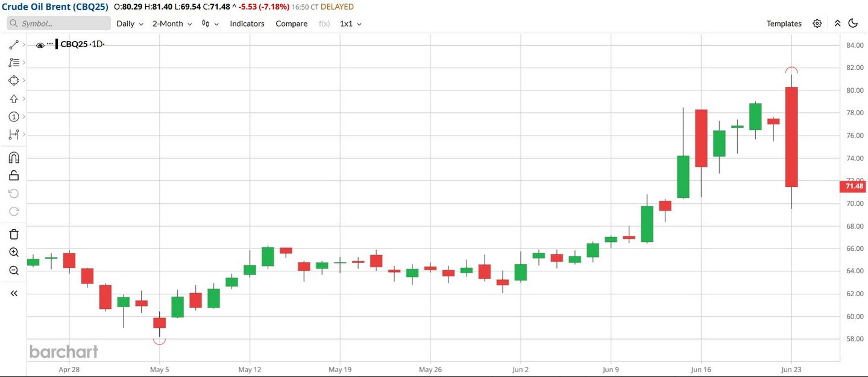The image size is (868, 377).
Task: Click the Compare button
Action: 291,24
